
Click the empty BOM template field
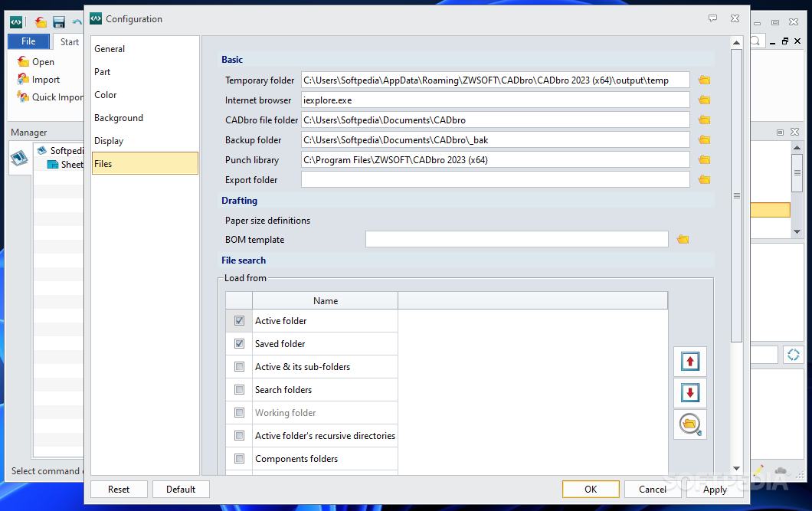[x=517, y=239]
